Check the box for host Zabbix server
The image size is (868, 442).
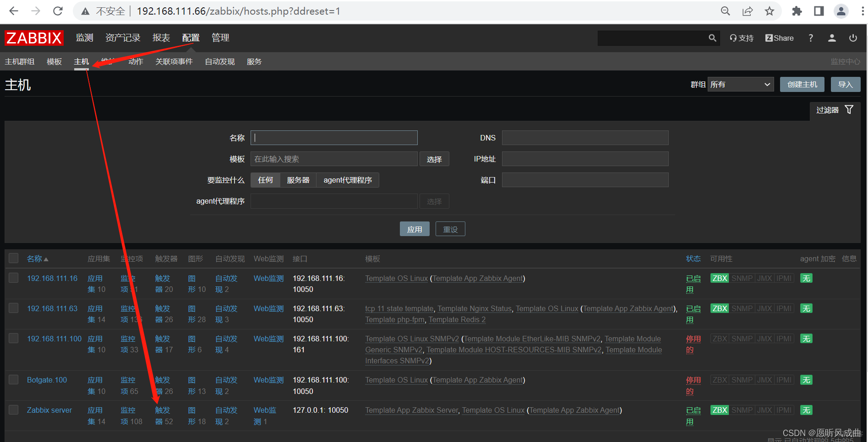pos(14,410)
